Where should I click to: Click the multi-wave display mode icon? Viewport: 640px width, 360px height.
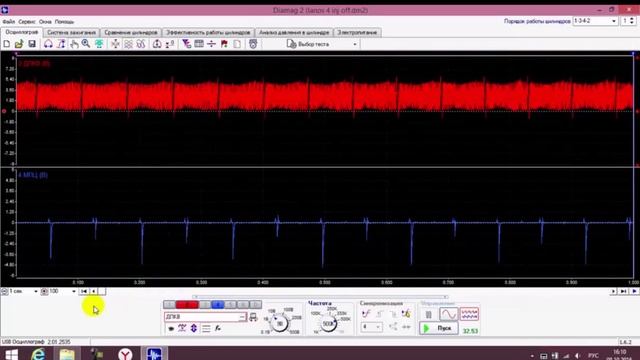pyautogui.click(x=469, y=314)
